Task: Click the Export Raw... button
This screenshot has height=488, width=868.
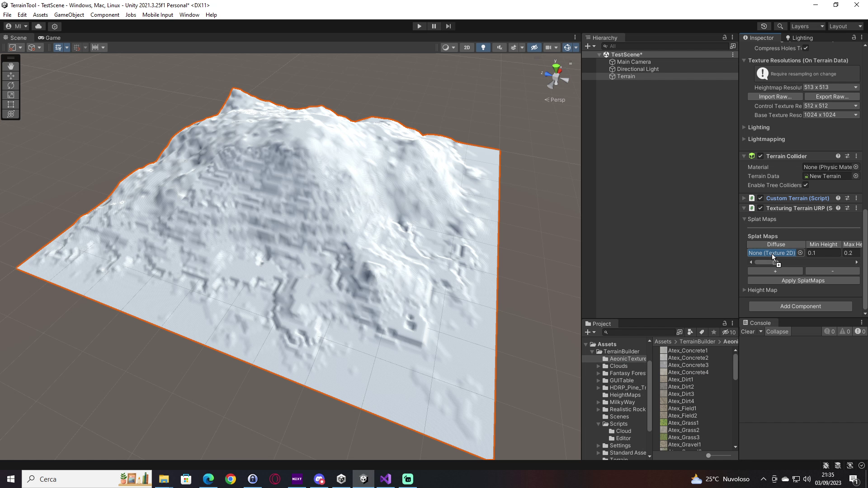Action: [x=832, y=97]
